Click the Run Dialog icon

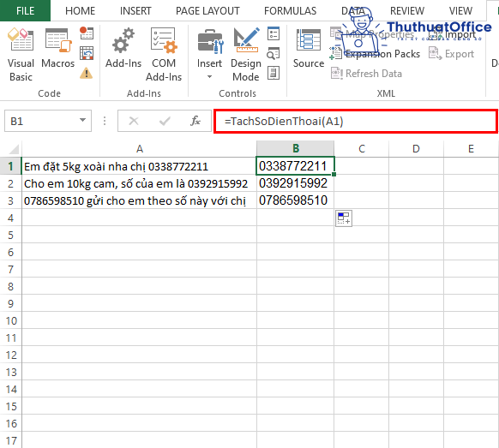[274, 73]
